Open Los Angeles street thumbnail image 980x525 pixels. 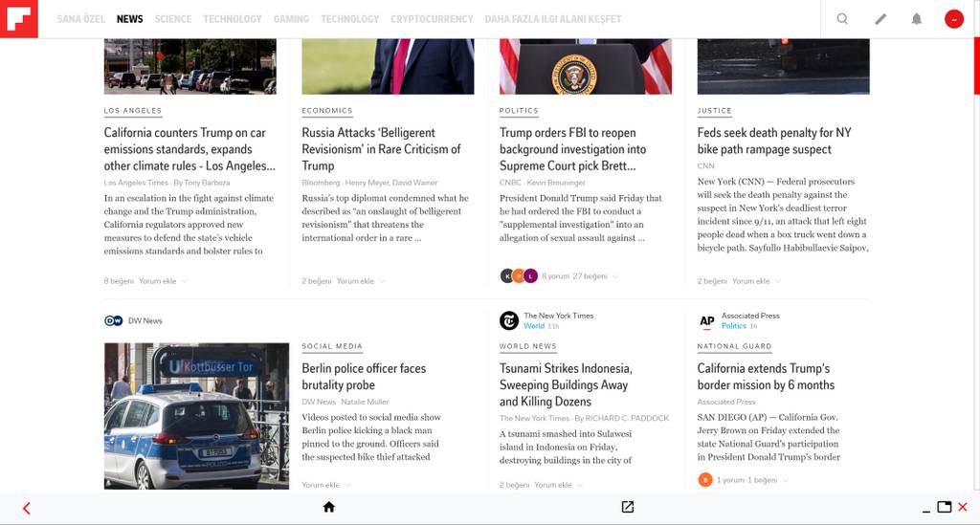(190, 66)
